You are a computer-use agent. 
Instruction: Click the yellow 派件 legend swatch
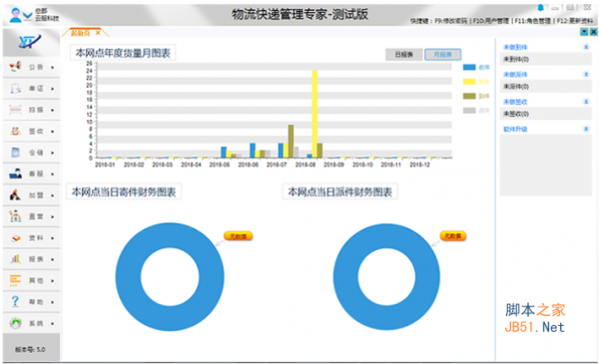coord(469,82)
